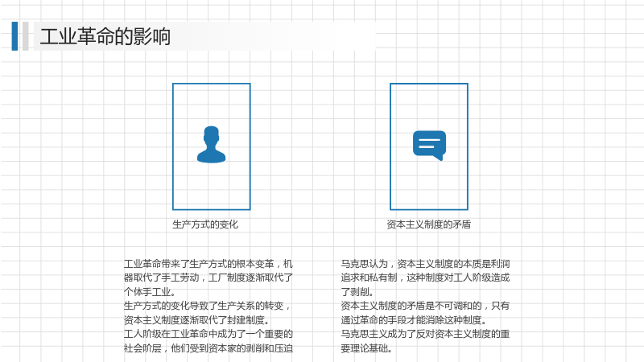Click the caption 资本主义制度的矛盾

(x=429, y=224)
